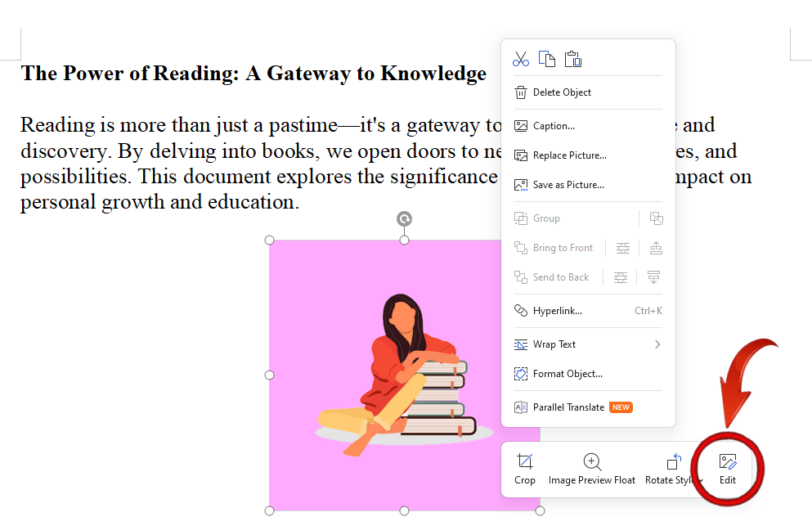The image size is (812, 517).
Task: Click the word 'personal' in the paragraph
Action: coord(59,203)
